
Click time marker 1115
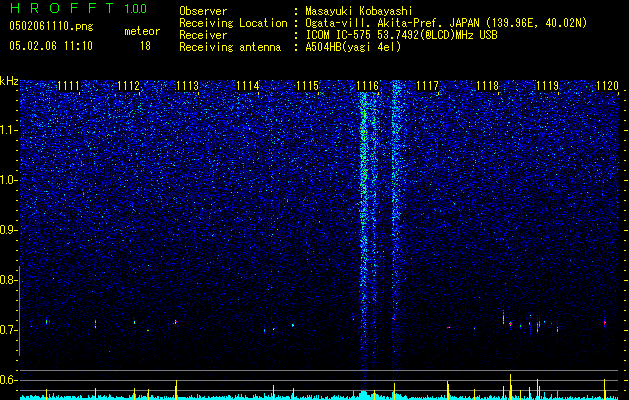pos(308,86)
